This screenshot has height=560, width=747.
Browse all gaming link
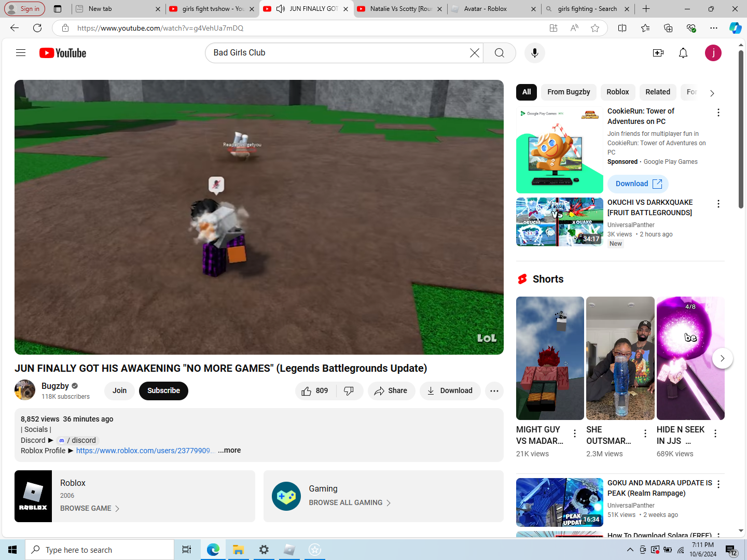click(350, 503)
